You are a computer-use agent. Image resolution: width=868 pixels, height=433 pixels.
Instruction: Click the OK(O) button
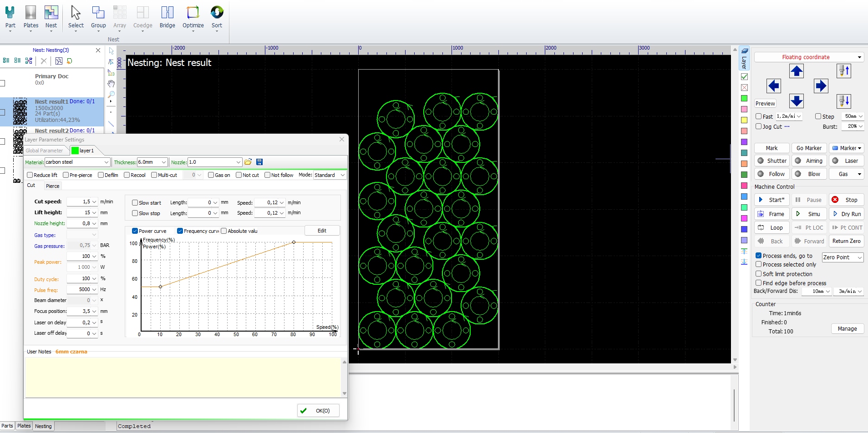coord(318,411)
